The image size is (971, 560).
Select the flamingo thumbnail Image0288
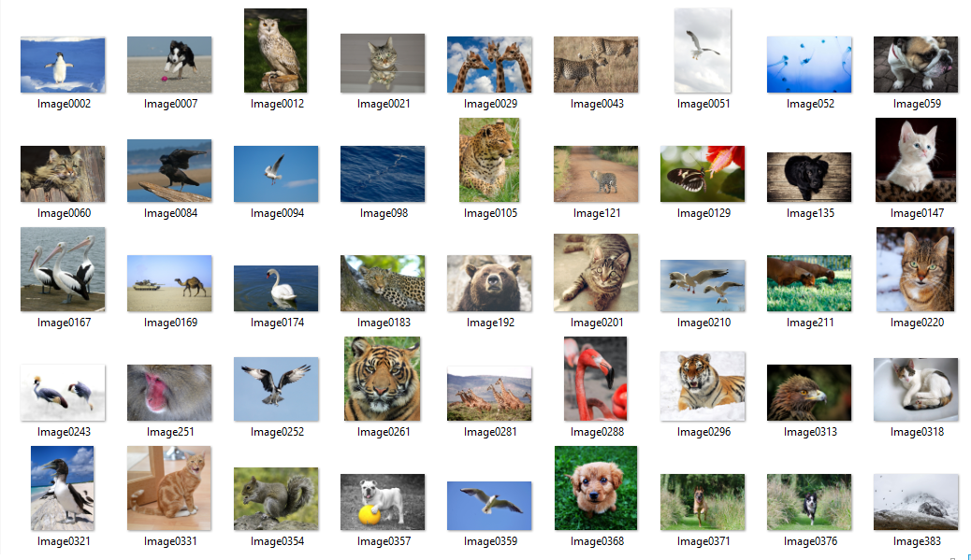pos(596,379)
